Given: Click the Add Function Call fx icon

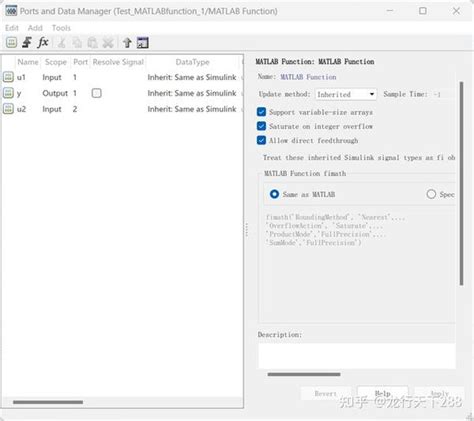Looking at the screenshot, I should (43, 43).
